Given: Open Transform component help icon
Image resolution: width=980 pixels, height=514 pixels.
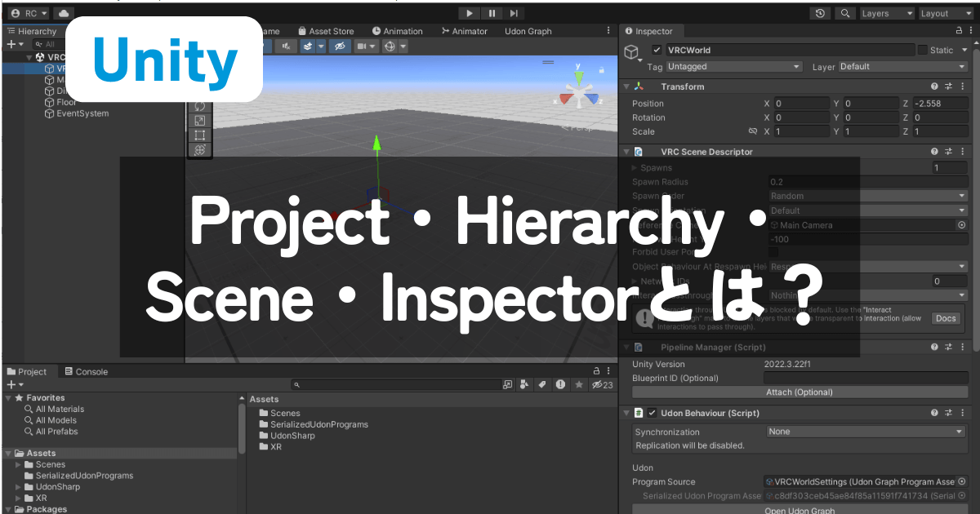Looking at the screenshot, I should pyautogui.click(x=934, y=86).
